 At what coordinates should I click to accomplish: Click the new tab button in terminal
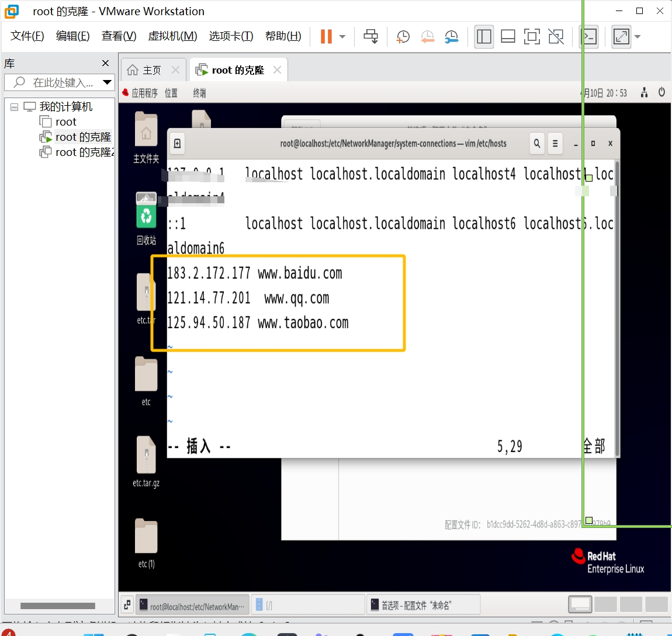[178, 144]
